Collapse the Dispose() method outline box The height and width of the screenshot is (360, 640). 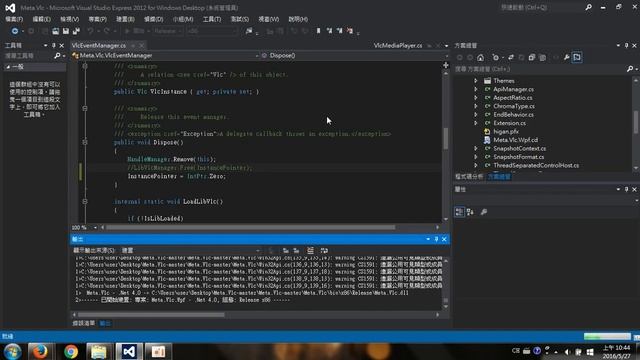[x=85, y=142]
